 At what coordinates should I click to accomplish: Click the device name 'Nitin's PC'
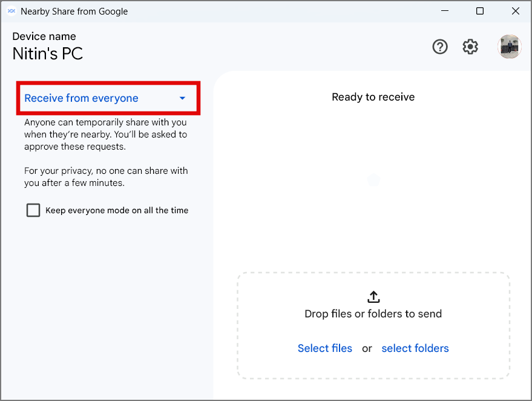[48, 54]
